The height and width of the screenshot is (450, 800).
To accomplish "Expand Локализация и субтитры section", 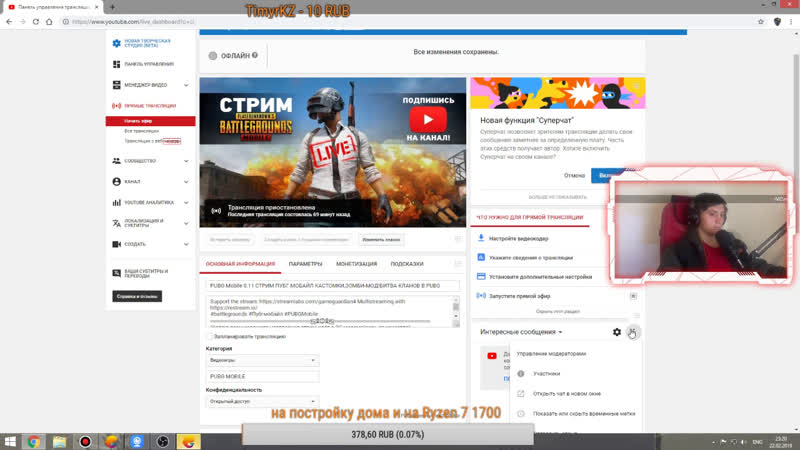I will 186,223.
